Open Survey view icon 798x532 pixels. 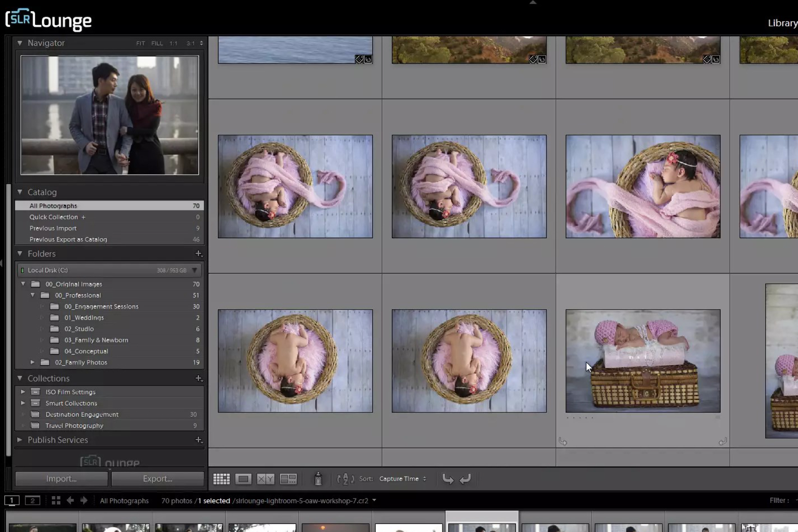tap(288, 479)
